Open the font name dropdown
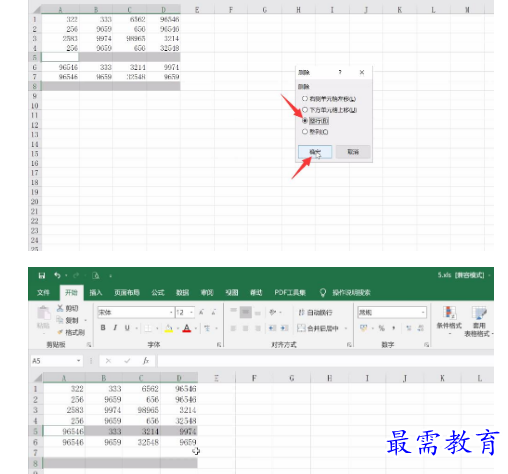The image size is (508, 474). [171, 312]
